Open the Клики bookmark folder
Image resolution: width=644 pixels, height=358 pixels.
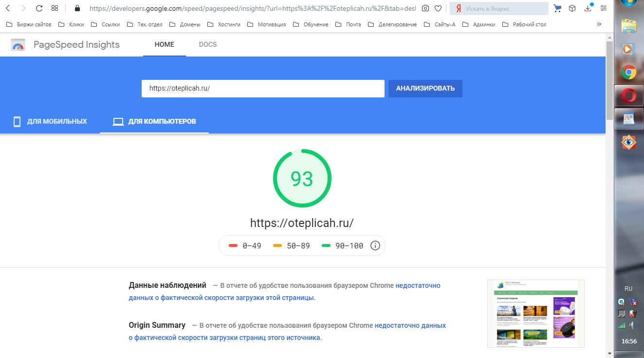click(x=71, y=24)
